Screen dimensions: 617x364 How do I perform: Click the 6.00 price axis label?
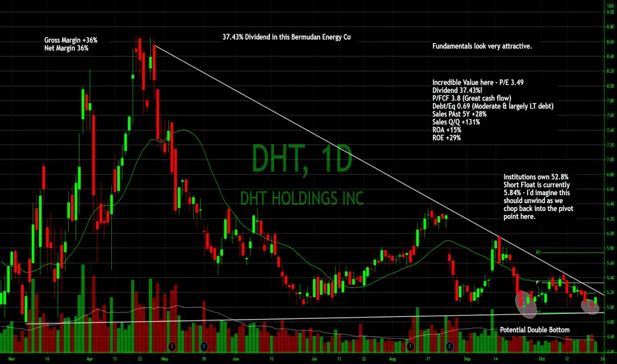click(610, 234)
